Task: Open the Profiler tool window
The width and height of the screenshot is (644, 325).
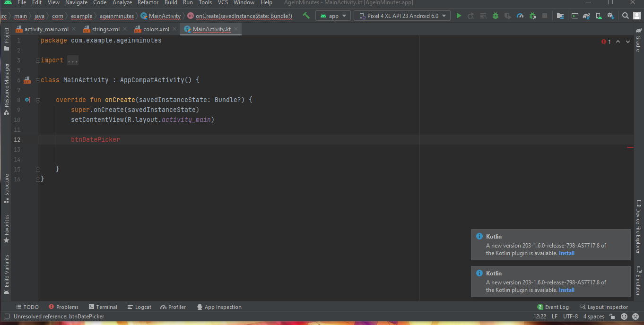Action: (173, 307)
